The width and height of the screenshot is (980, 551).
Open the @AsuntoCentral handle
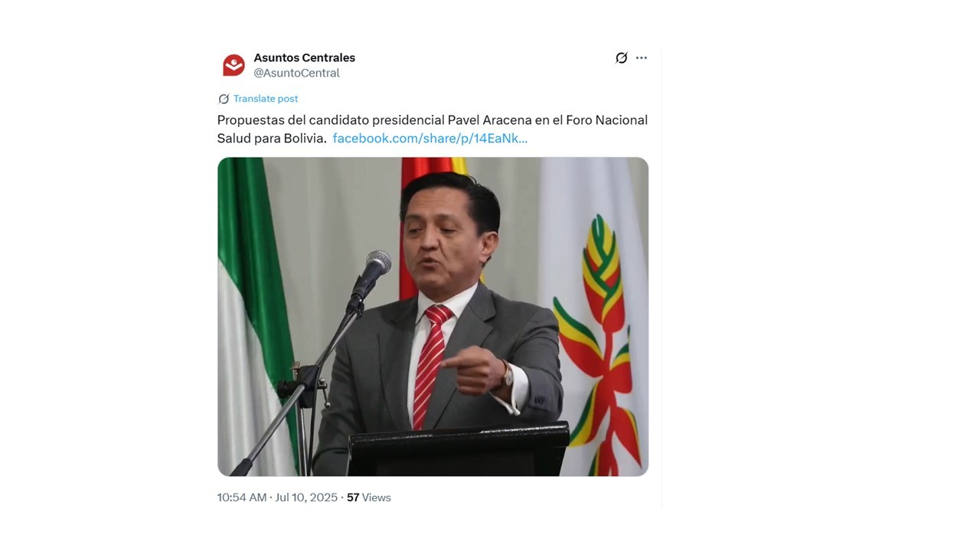[x=297, y=73]
